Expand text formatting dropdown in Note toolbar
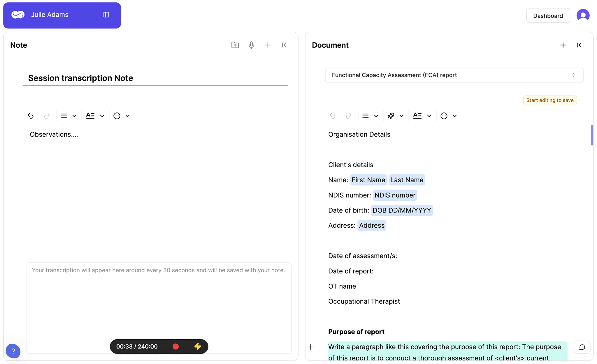Viewport: 597px width, 364px height. click(102, 116)
